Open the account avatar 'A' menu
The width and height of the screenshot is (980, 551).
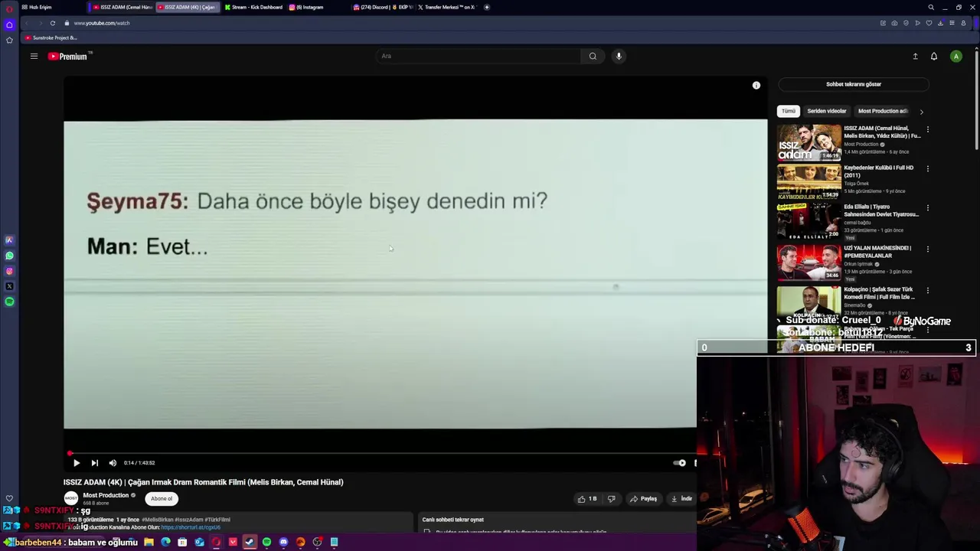point(955,56)
